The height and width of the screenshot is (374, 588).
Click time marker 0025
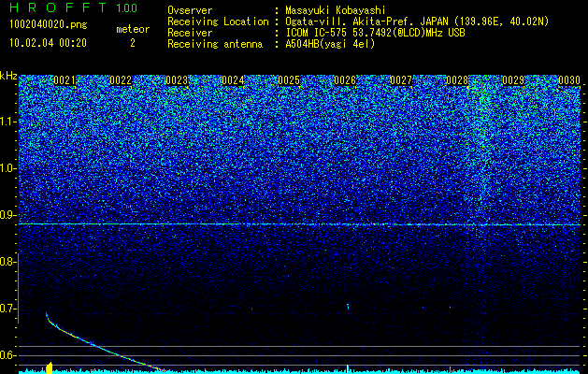(289, 80)
